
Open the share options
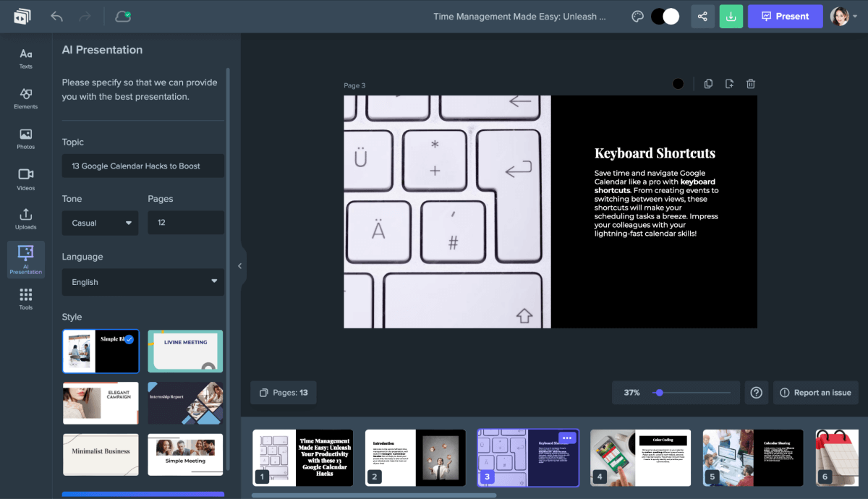[703, 17]
